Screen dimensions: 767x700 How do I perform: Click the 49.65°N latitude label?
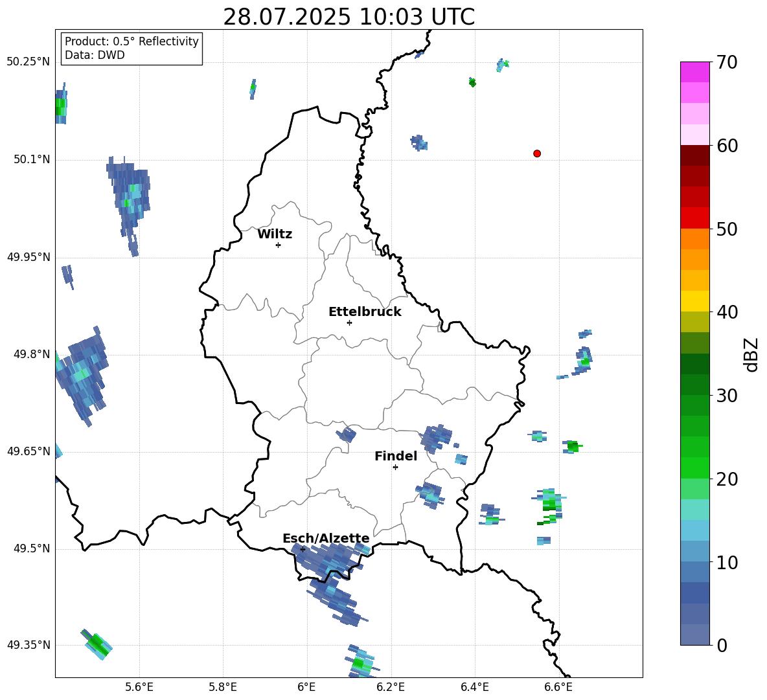pos(29,451)
